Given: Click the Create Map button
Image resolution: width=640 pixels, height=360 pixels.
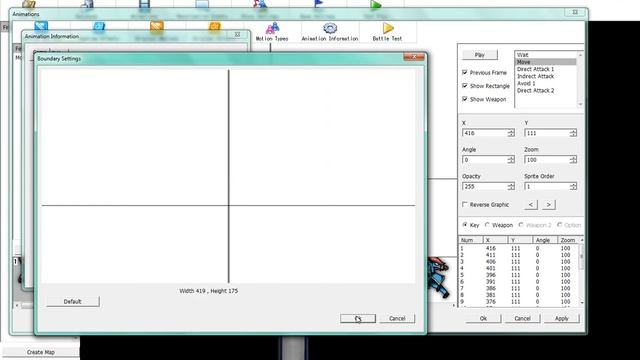Looking at the screenshot, I should click(40, 352).
